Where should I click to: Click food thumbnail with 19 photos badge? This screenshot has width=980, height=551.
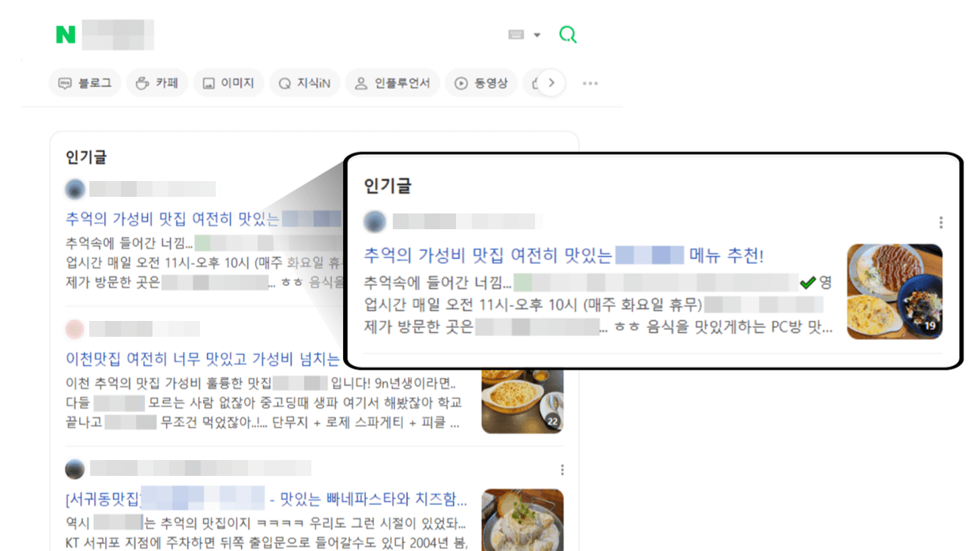click(895, 291)
